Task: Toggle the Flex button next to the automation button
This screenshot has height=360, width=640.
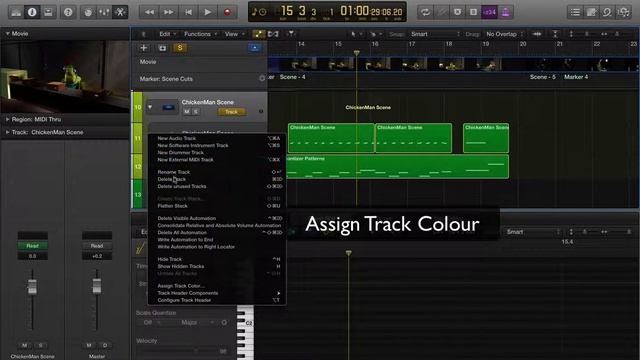Action: tap(273, 34)
